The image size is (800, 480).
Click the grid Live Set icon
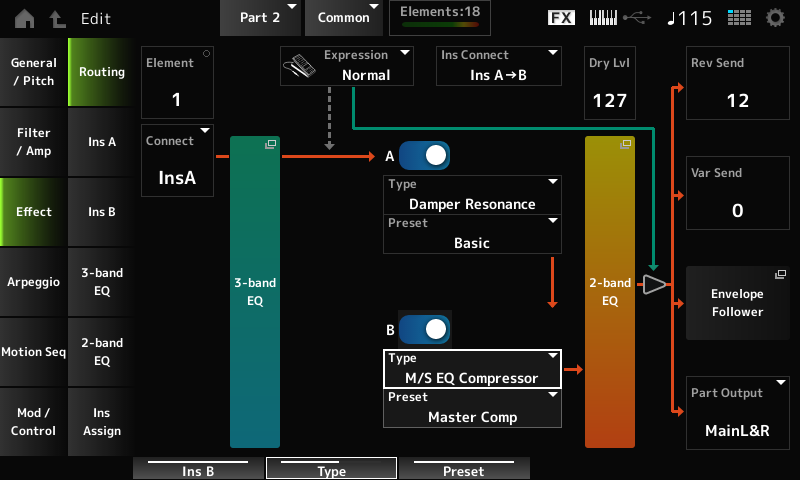pos(739,18)
